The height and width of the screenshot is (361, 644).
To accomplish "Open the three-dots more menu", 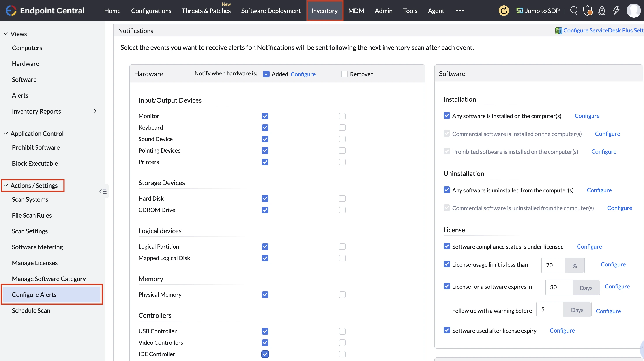I will coord(460,11).
